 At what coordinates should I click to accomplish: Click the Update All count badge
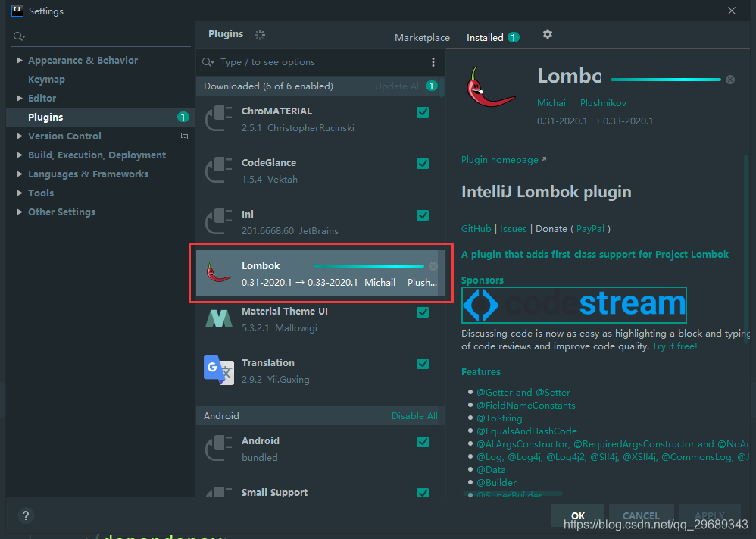pyautogui.click(x=432, y=86)
